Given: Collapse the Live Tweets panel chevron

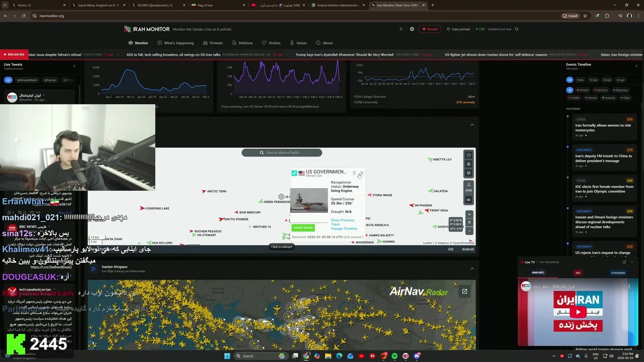Looking at the screenshot, I should pos(74,65).
